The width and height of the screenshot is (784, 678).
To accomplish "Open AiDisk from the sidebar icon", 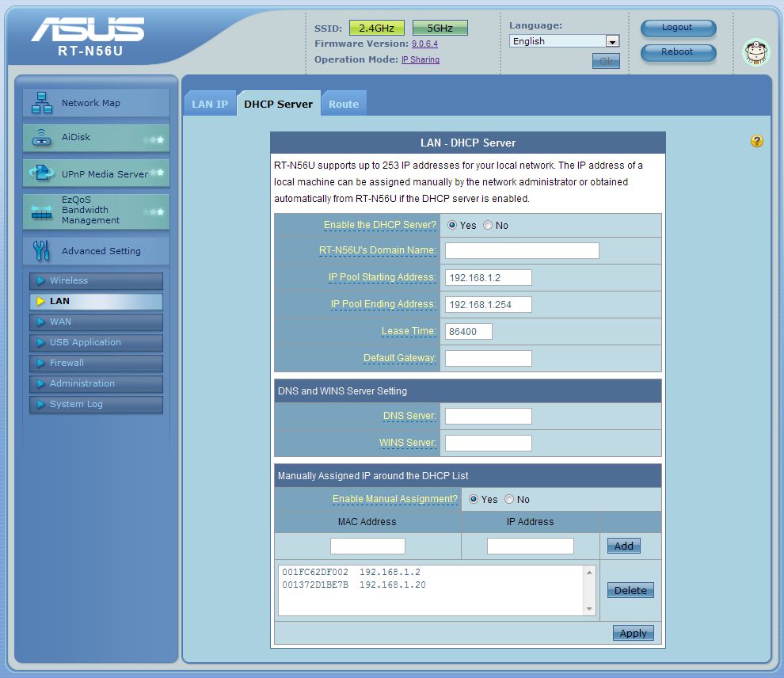I will click(x=42, y=138).
